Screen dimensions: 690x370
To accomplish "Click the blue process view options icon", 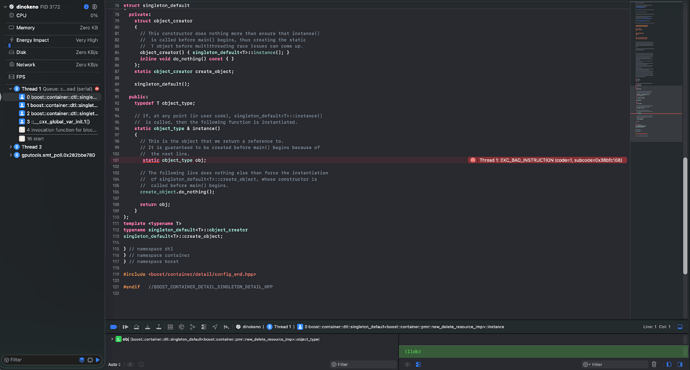I will click(x=86, y=7).
